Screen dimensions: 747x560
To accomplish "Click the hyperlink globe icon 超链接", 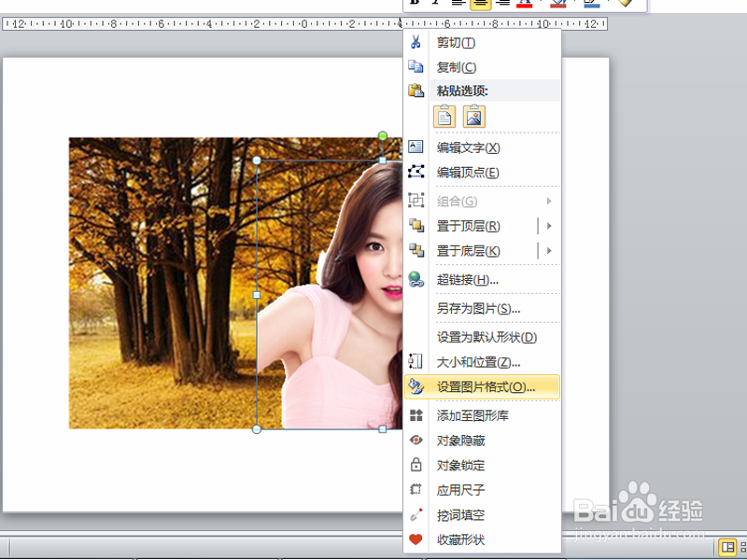I will coord(416,279).
